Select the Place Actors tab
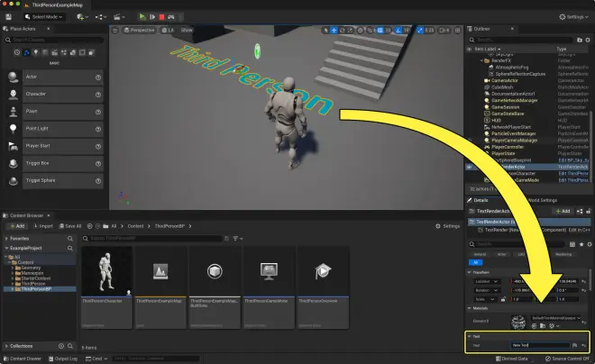Image resolution: width=595 pixels, height=364 pixels. 23,29
